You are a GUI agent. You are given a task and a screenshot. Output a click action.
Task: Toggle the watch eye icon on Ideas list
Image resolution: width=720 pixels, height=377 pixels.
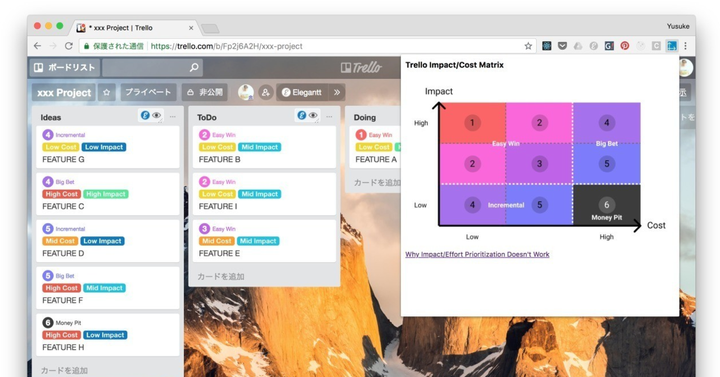[x=157, y=116]
